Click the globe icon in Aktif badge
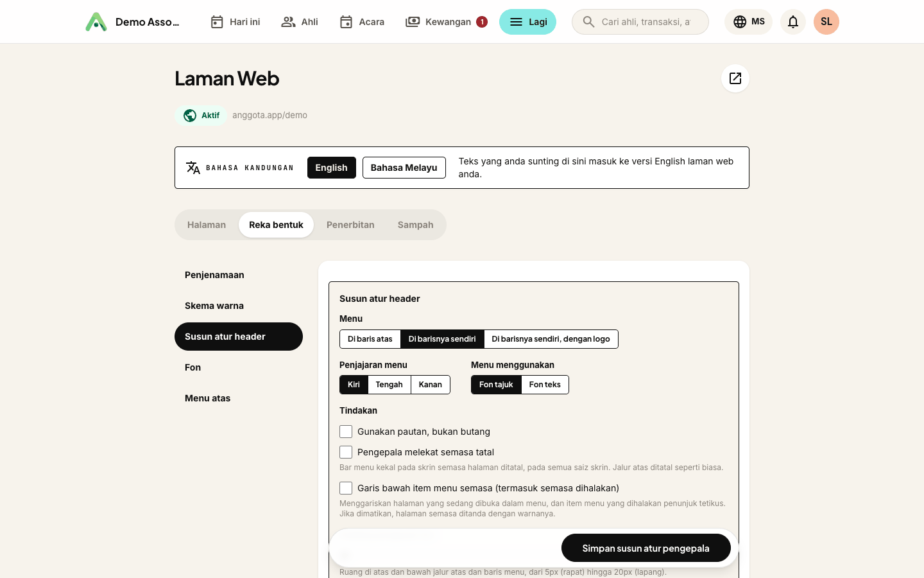Viewport: 924px width, 578px height. coord(190,116)
